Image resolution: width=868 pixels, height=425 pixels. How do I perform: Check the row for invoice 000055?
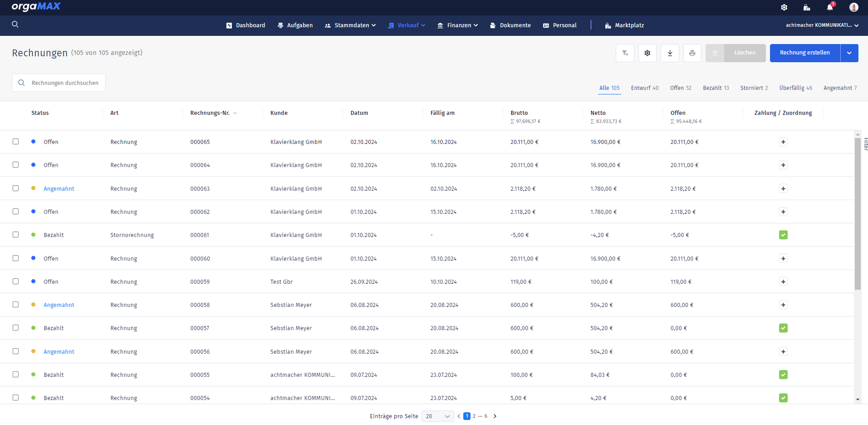point(16,375)
